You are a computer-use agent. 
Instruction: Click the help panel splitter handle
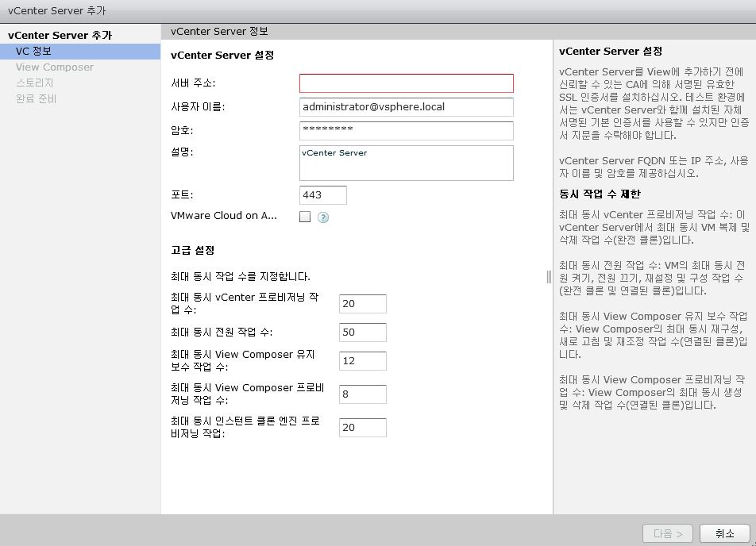549,277
